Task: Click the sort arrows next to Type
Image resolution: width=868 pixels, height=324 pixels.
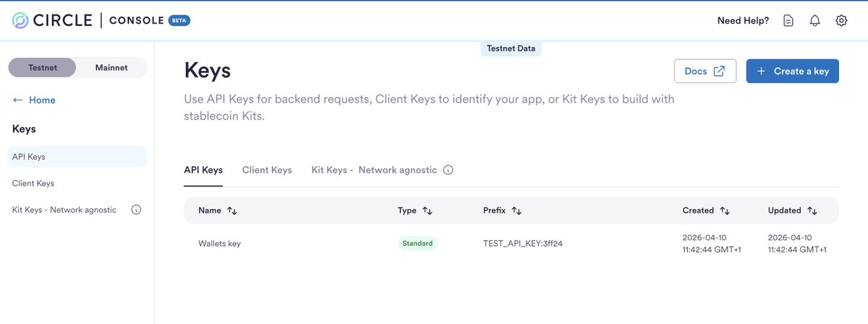Action: pos(427,210)
